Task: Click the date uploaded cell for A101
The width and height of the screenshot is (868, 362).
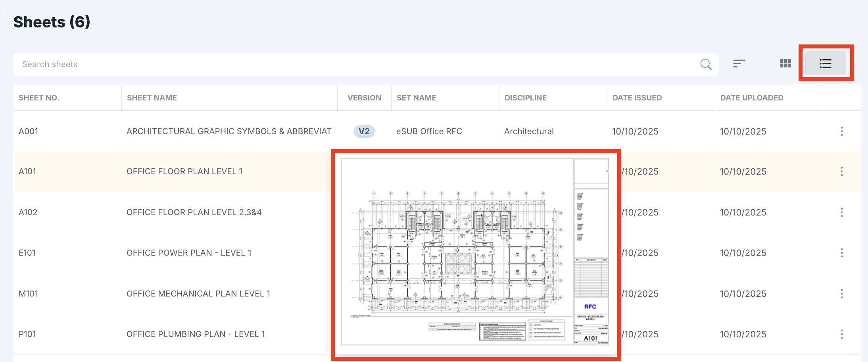Action: (743, 171)
